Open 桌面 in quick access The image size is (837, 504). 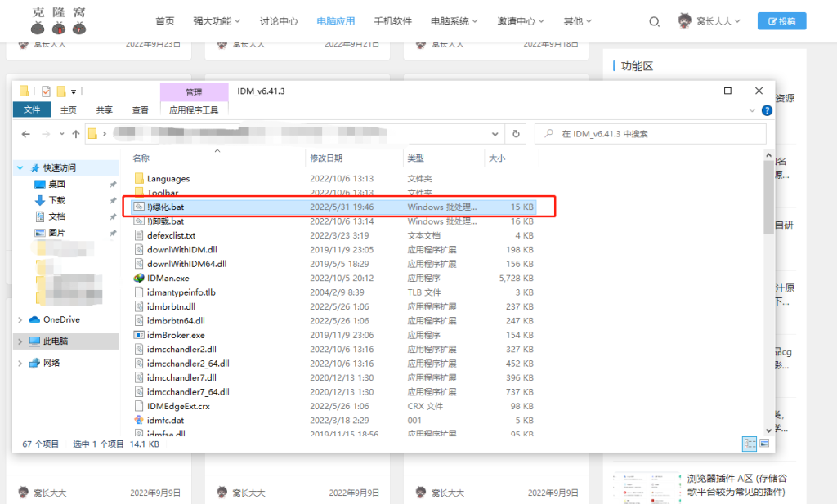click(x=57, y=184)
